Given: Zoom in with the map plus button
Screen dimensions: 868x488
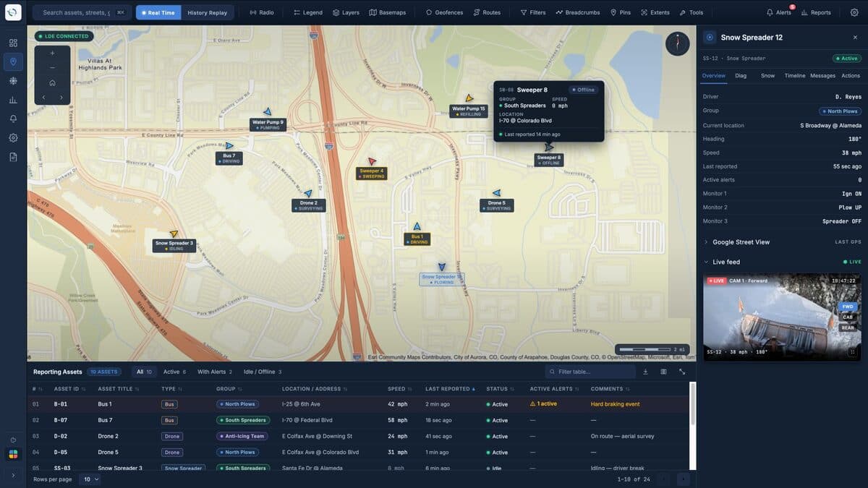Looking at the screenshot, I should (52, 53).
